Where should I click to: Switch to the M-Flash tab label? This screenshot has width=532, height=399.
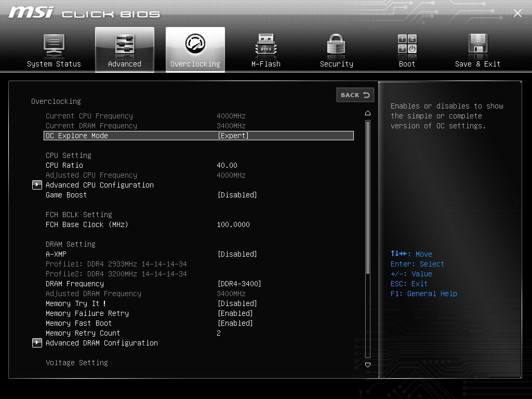tap(265, 64)
